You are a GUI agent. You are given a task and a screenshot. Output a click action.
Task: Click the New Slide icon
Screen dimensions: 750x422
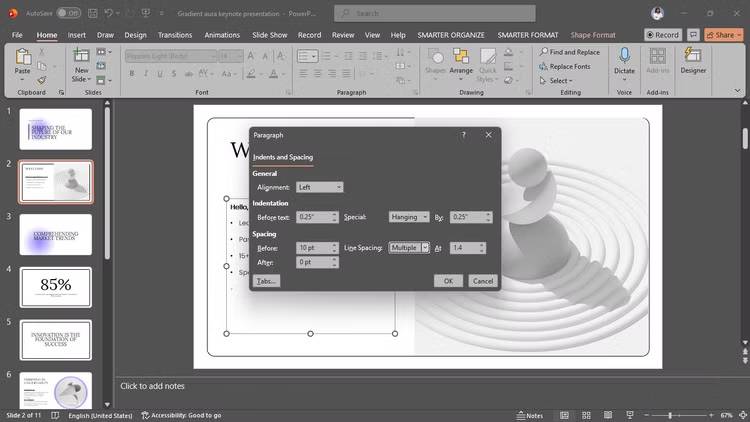point(81,56)
